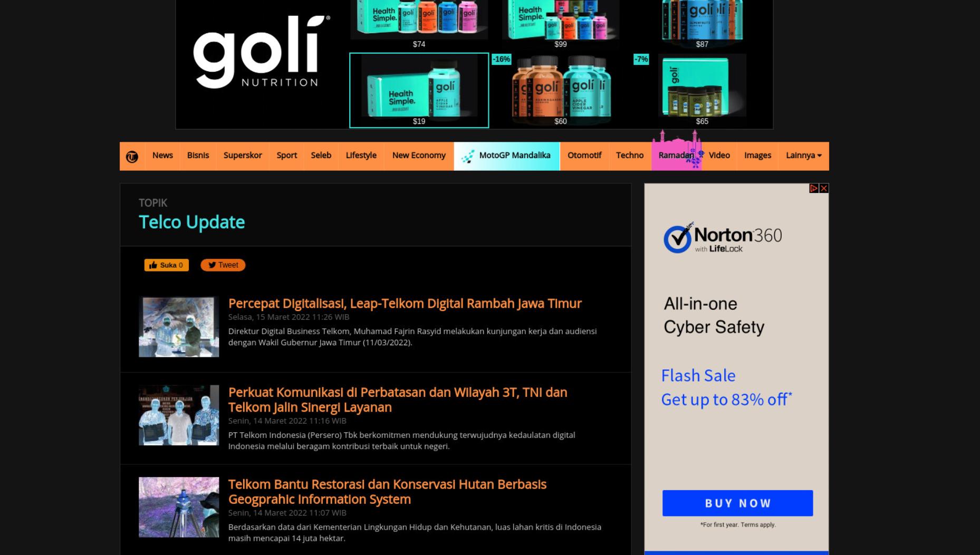Select the $19 Goli product

[x=419, y=90]
